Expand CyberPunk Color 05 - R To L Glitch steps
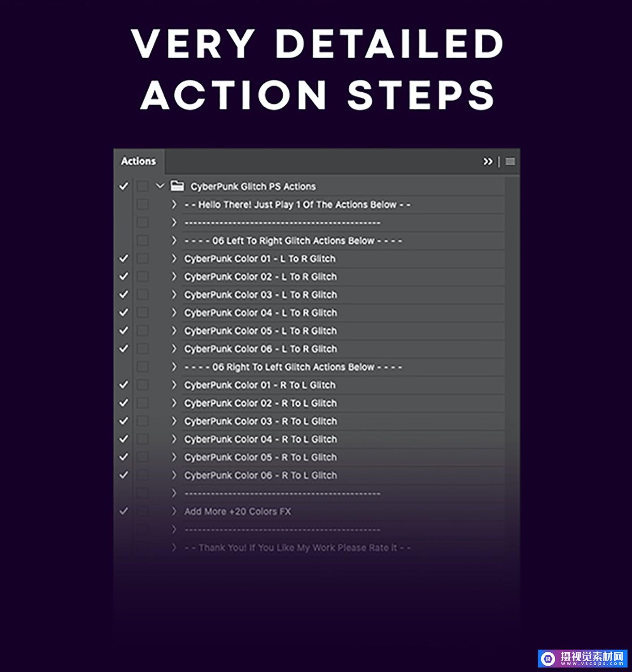Image resolution: width=632 pixels, height=672 pixels. tap(174, 457)
